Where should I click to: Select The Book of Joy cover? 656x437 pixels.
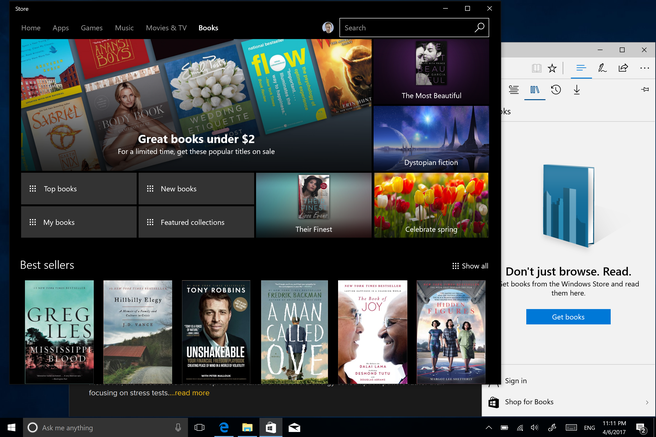pyautogui.click(x=373, y=332)
